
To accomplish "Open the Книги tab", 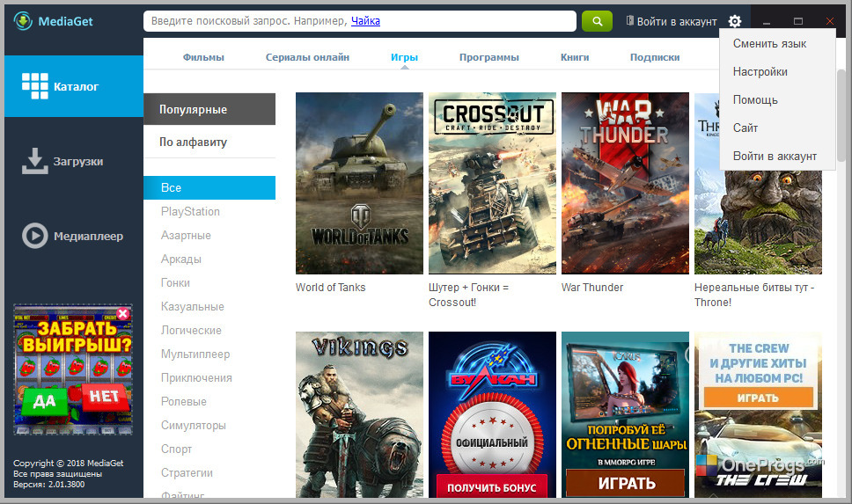I will (575, 57).
